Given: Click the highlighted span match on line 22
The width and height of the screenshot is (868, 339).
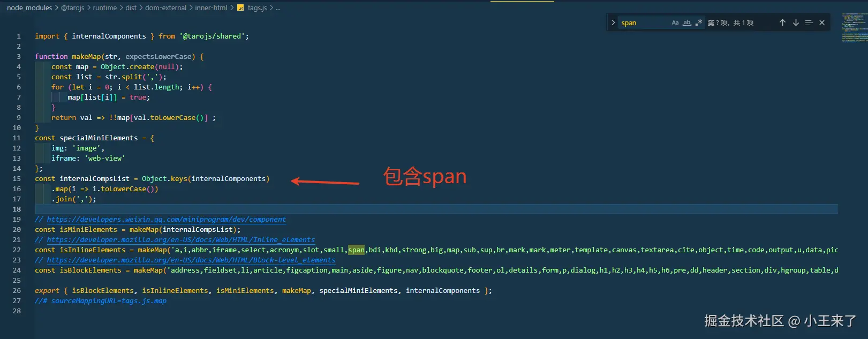Looking at the screenshot, I should (356, 250).
